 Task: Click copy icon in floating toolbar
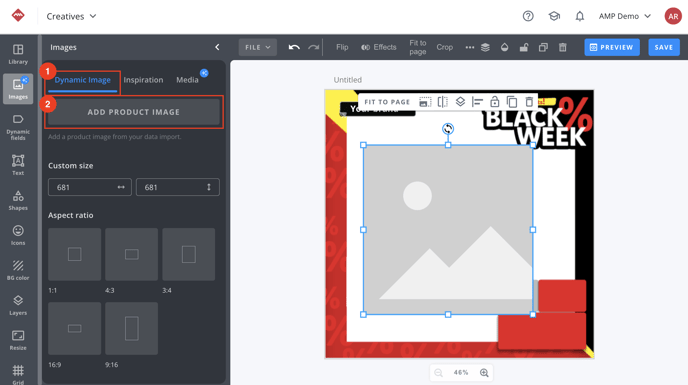pos(512,102)
